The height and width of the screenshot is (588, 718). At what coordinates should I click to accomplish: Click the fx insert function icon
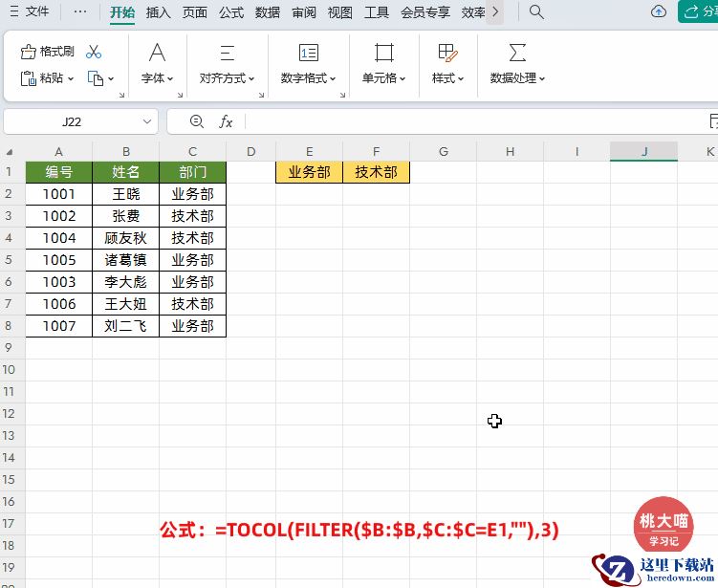tap(227, 121)
